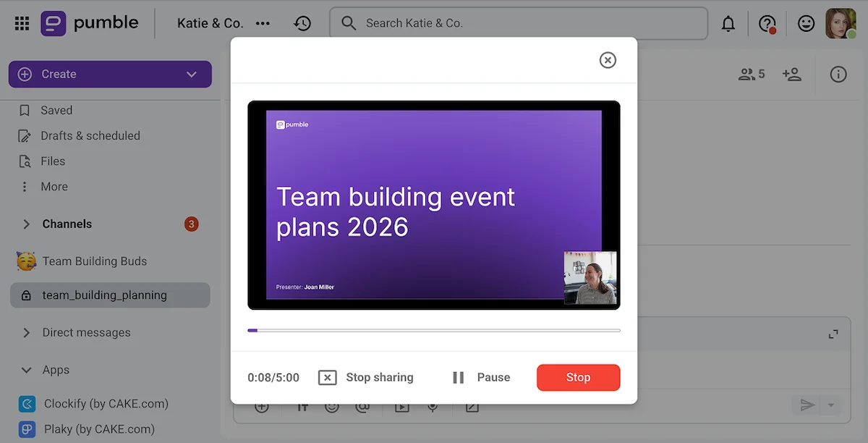Insert emoji from composer toolbar
Viewport: 868px width, 443px height.
(x=332, y=407)
